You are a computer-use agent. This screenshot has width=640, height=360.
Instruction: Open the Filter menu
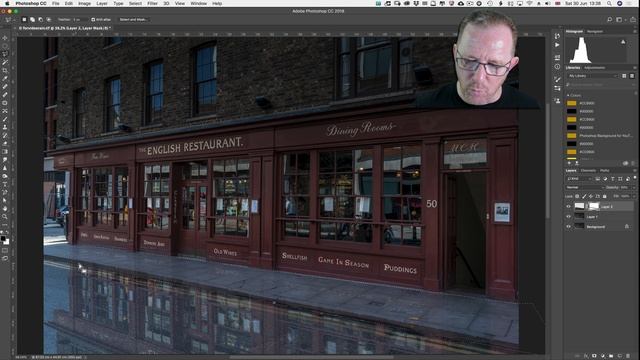click(x=152, y=3)
